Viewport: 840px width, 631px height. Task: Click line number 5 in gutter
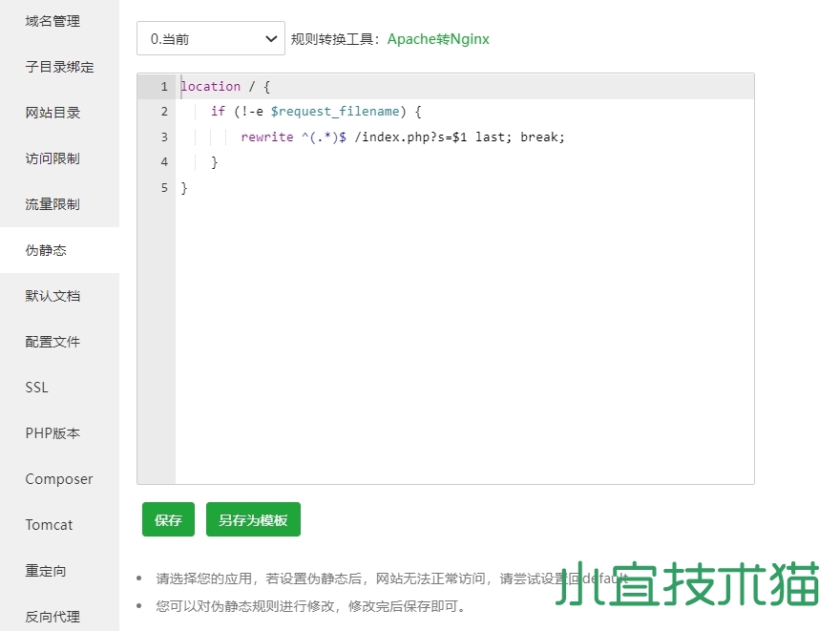pyautogui.click(x=164, y=188)
